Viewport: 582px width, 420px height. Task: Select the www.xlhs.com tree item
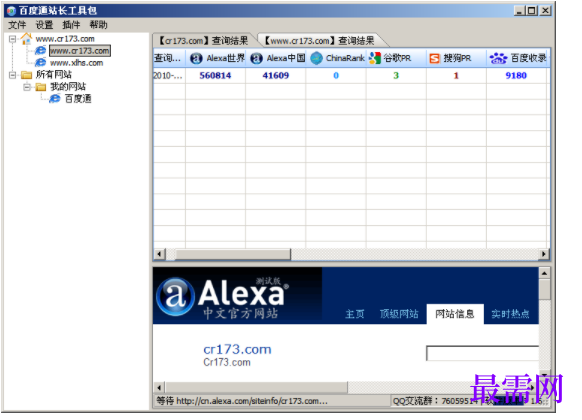coord(76,63)
